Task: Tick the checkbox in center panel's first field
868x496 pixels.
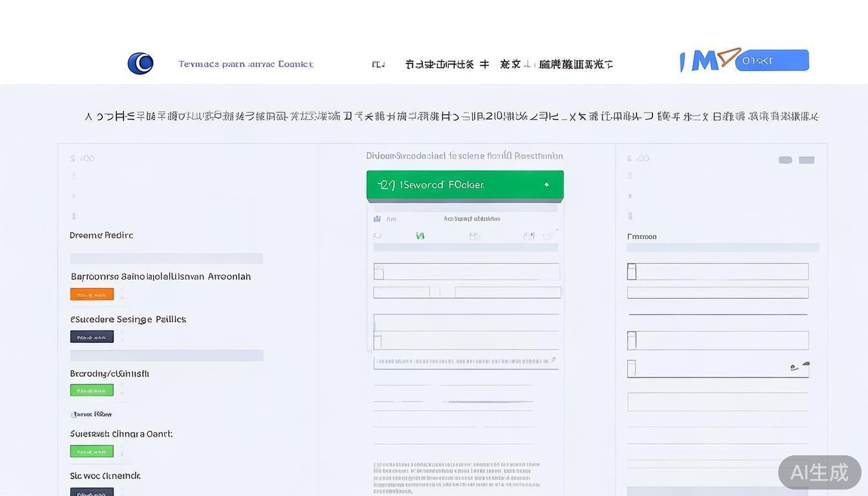Action: pyautogui.click(x=378, y=273)
